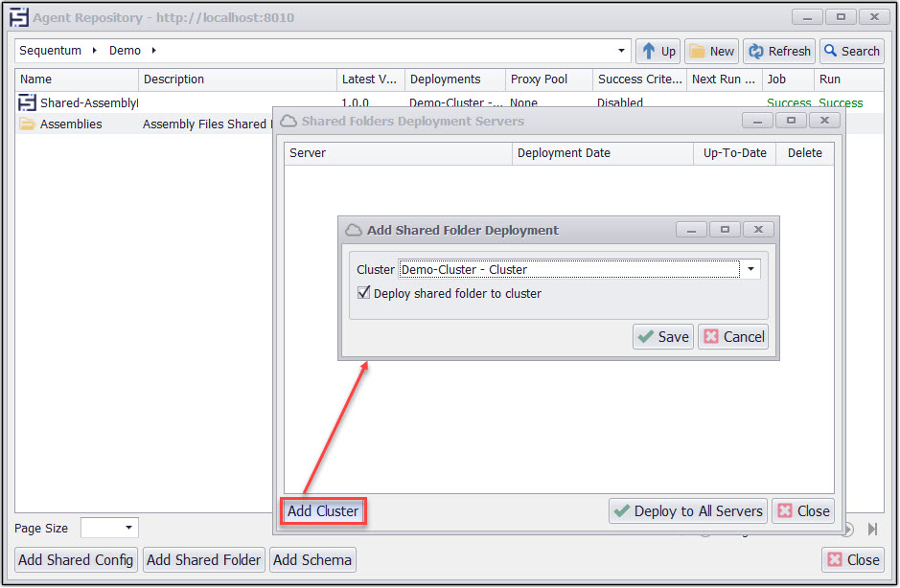Click the cloud icon on Shared Folders Deployment Servers

pyautogui.click(x=288, y=120)
